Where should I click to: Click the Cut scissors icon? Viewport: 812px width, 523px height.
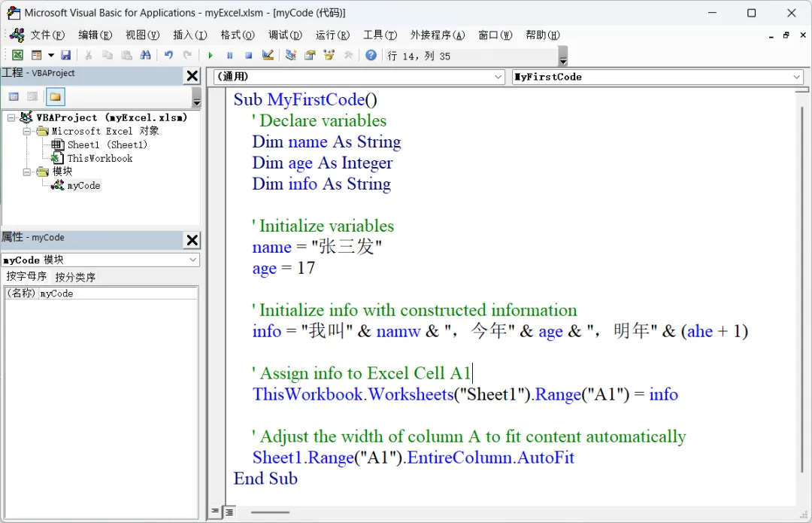(88, 55)
